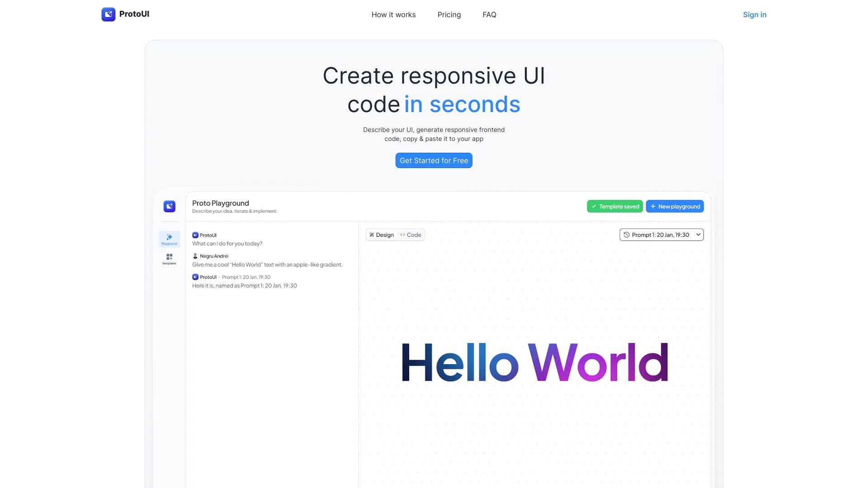Click the FAQ navigation link
This screenshot has width=868, height=488.
(490, 14)
